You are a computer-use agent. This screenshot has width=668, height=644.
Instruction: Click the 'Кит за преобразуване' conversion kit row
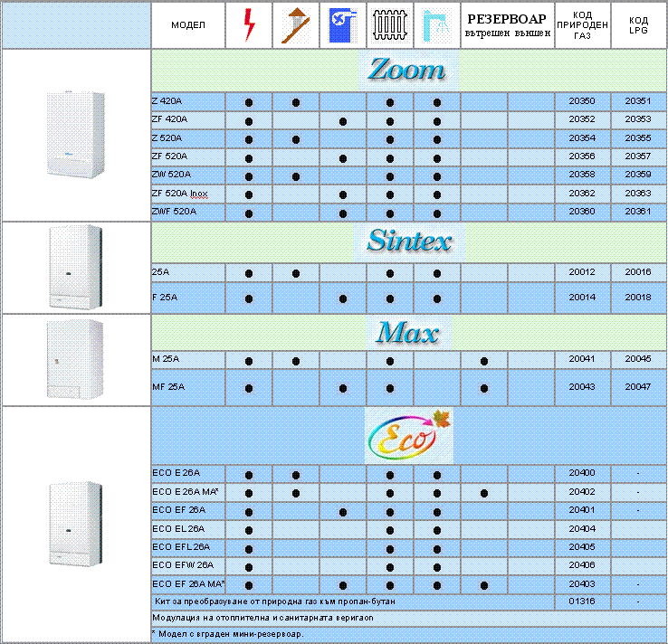point(353,601)
